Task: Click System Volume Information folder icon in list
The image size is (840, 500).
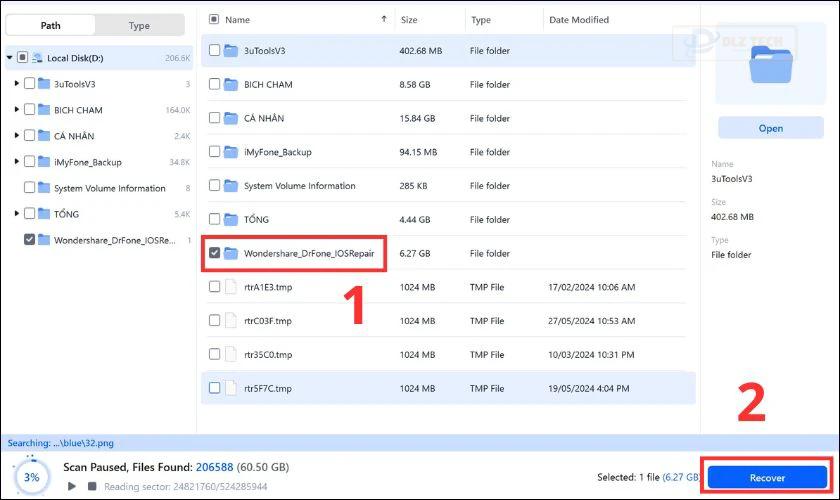Action: click(231, 185)
